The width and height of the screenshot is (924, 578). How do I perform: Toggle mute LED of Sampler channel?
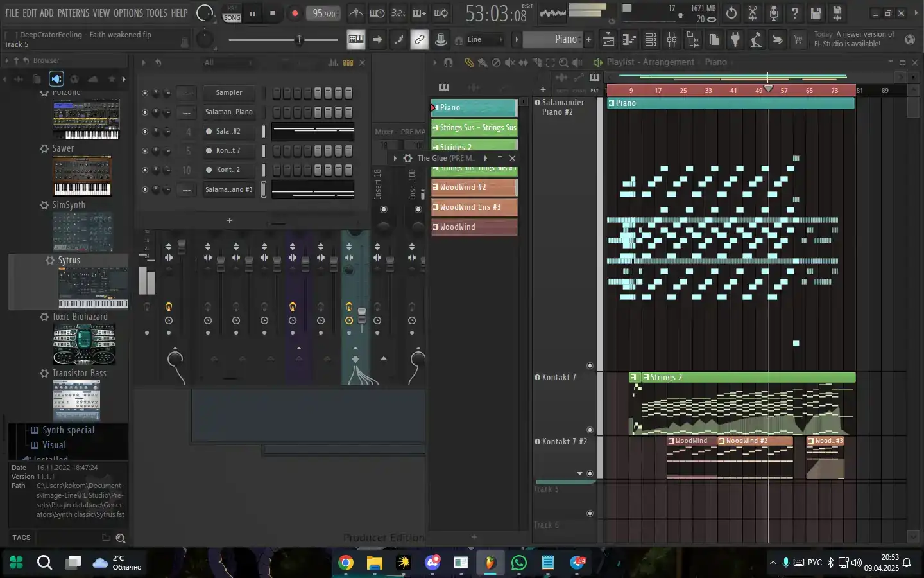pyautogui.click(x=144, y=93)
